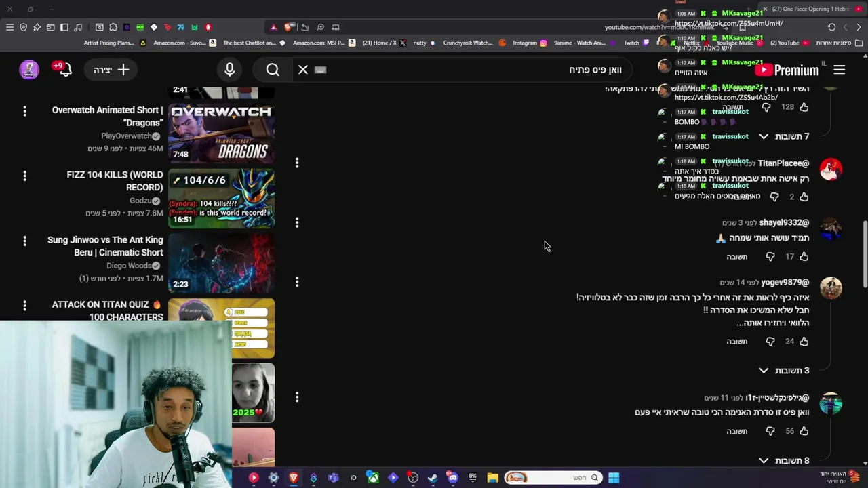Viewport: 868px width, 488px height.
Task: Reply to yogev9879's comment
Action: pos(737,342)
